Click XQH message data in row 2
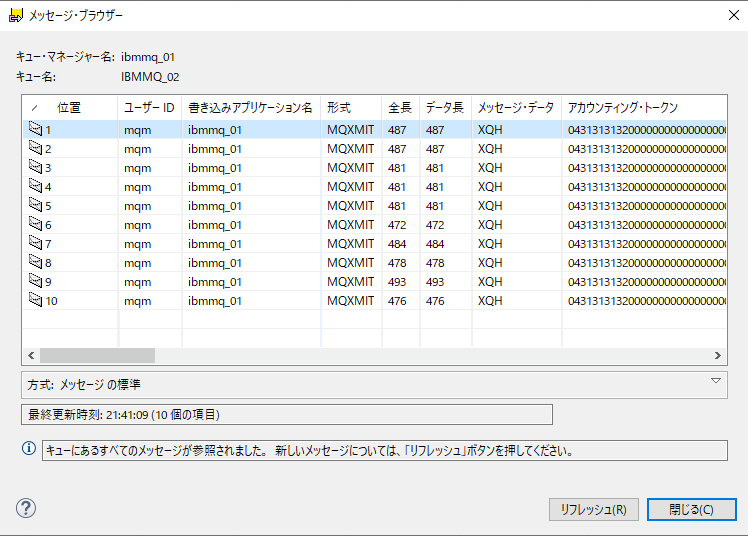The height and width of the screenshot is (536, 748). [x=490, y=149]
